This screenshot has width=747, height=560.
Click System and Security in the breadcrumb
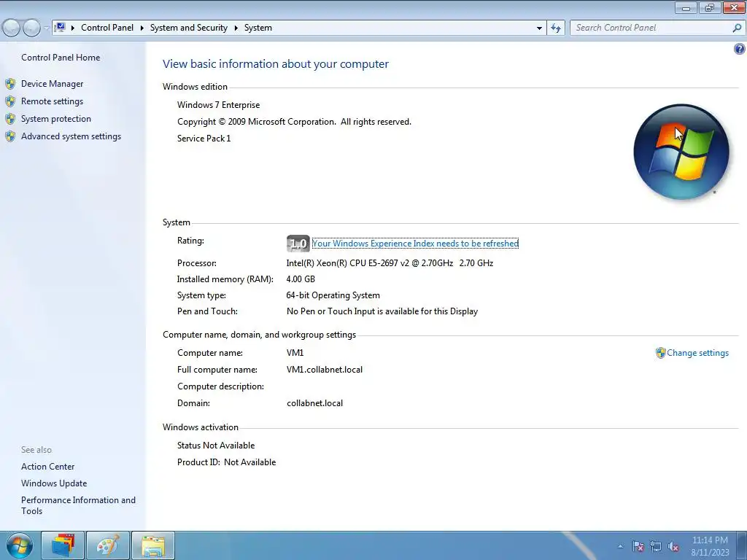click(189, 28)
